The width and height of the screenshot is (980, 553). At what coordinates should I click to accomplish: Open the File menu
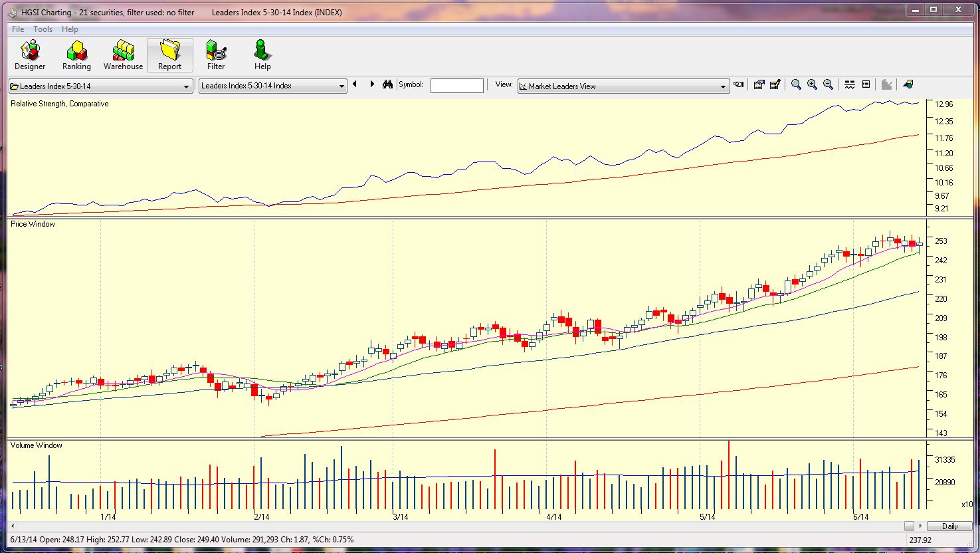click(x=18, y=29)
